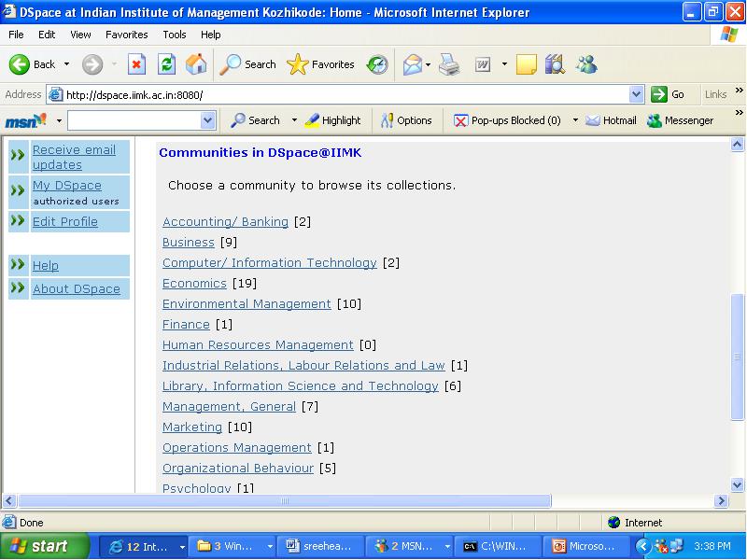
Task: Open the My DSpace link
Action: pyautogui.click(x=66, y=185)
